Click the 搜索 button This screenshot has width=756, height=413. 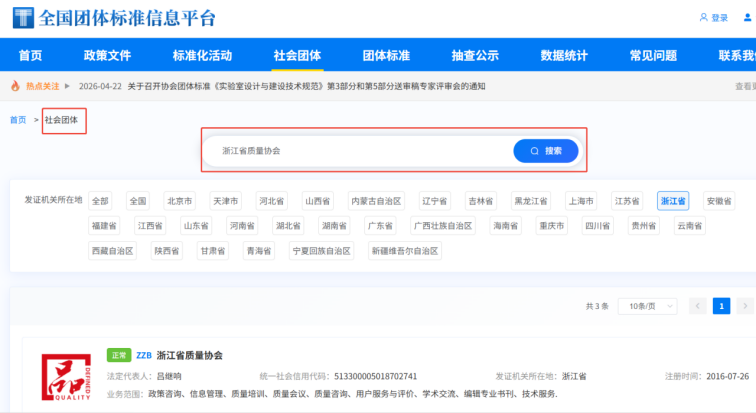[x=546, y=151]
